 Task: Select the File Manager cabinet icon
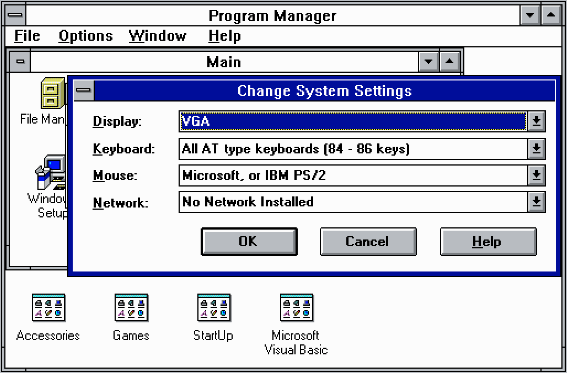pyautogui.click(x=53, y=93)
